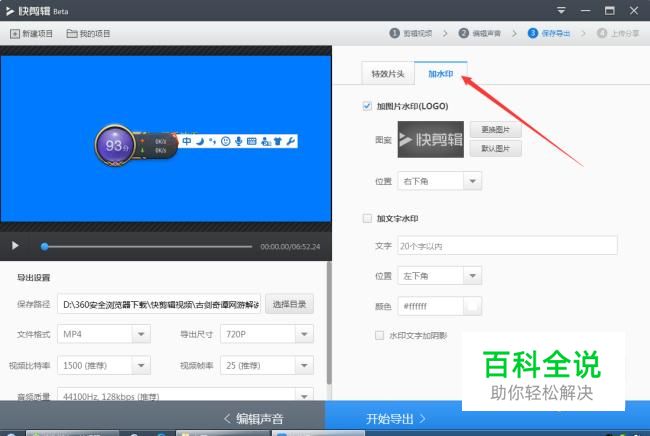
Task: Click 编辑声音 back button
Action: click(254, 419)
